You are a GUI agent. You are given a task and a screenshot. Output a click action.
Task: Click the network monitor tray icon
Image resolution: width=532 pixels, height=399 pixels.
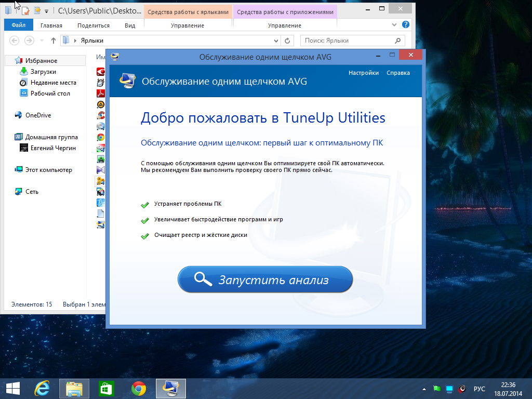[x=449, y=389]
